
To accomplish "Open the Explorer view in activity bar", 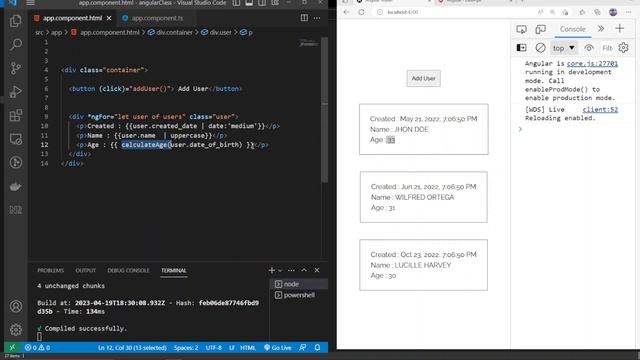I will 16,21.
